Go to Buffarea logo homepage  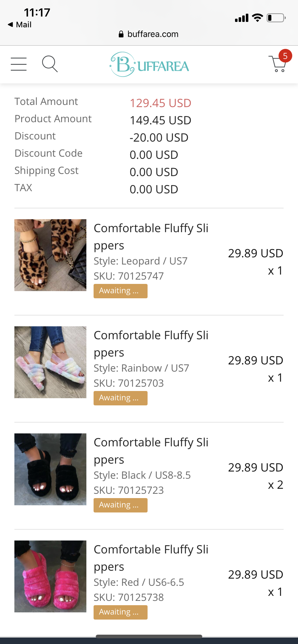point(149,65)
